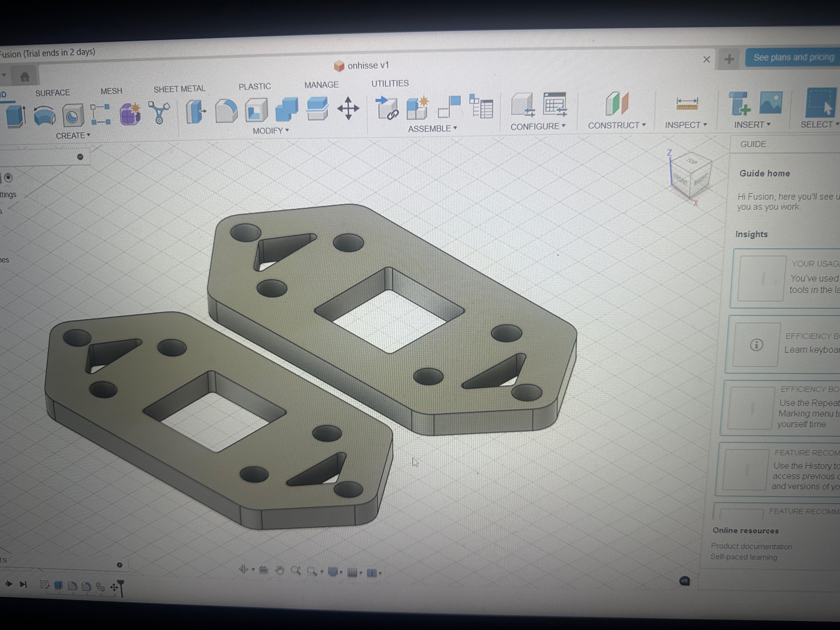The height and width of the screenshot is (630, 840).
Task: Open the INSPECT dropdown menu
Action: click(686, 125)
